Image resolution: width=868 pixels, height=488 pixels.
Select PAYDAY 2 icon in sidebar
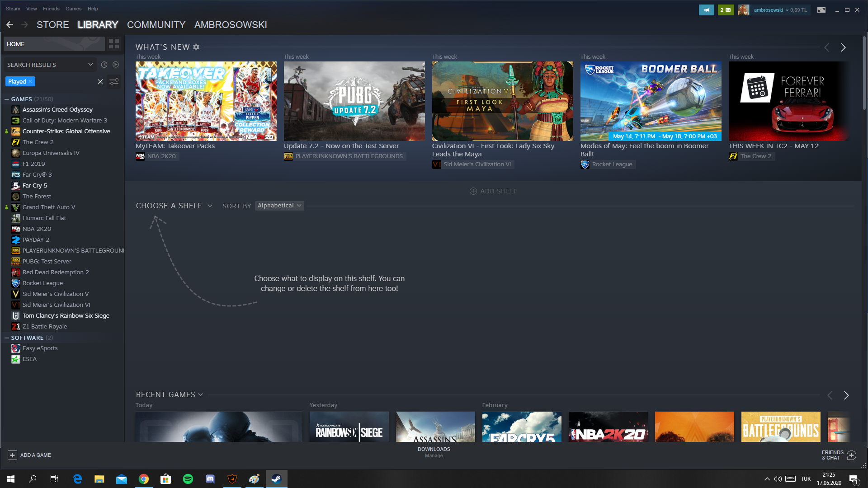click(16, 240)
